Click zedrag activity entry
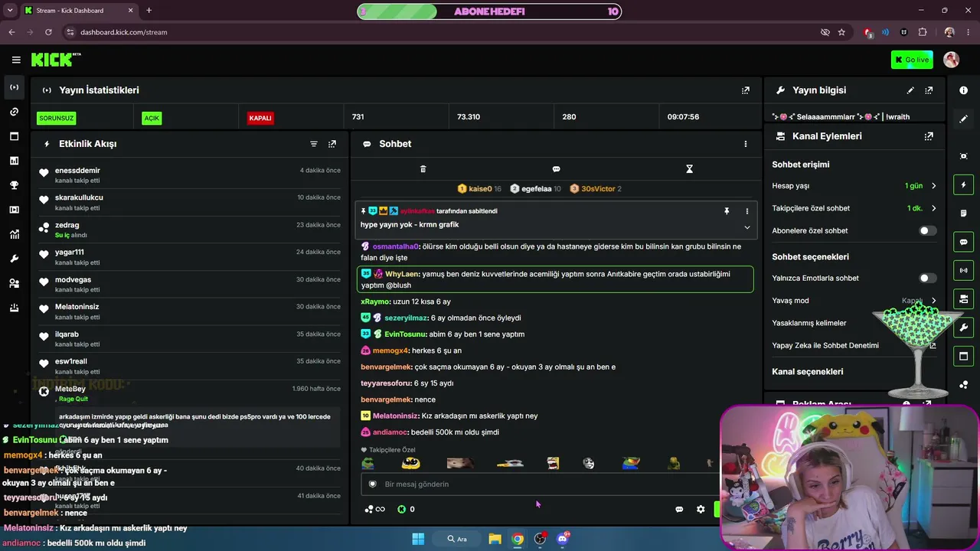 point(190,230)
